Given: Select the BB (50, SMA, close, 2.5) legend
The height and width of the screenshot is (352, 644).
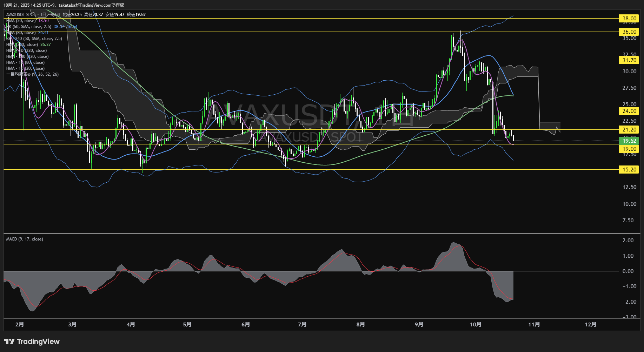Looking at the screenshot, I should (x=29, y=27).
